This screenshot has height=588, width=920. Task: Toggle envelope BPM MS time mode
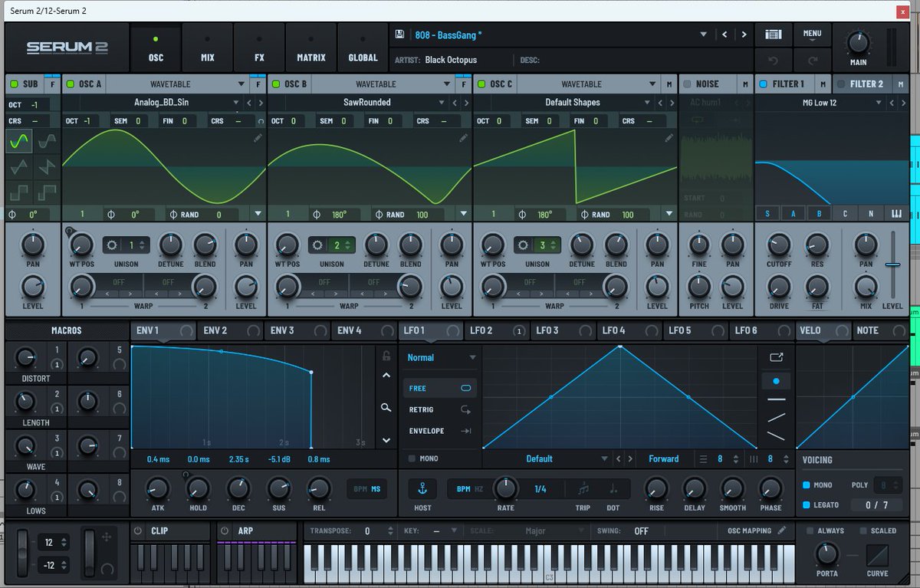(x=366, y=488)
